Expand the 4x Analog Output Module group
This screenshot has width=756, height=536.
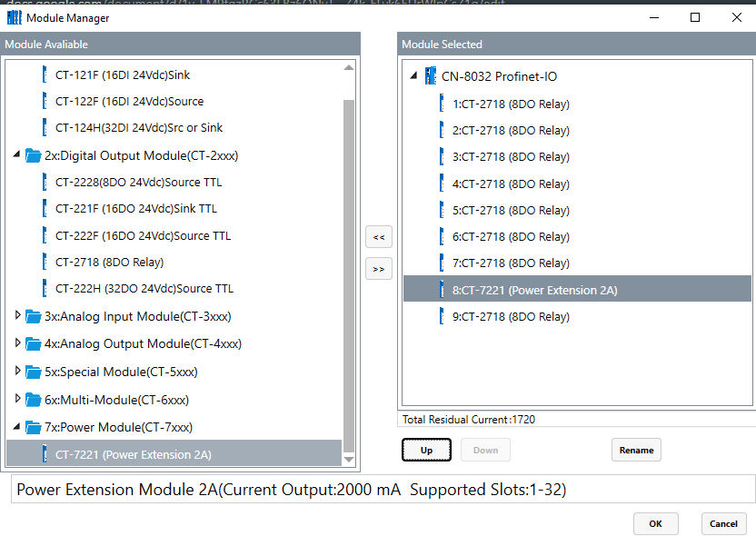point(18,342)
